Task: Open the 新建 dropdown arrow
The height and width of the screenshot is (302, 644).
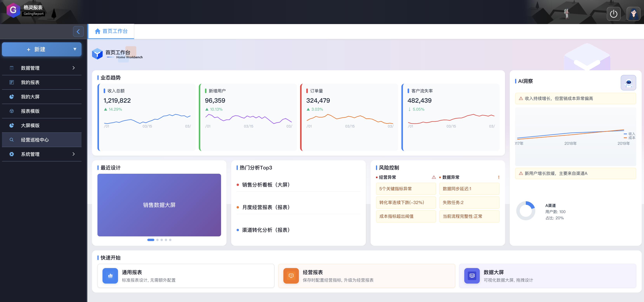Action: tap(75, 49)
